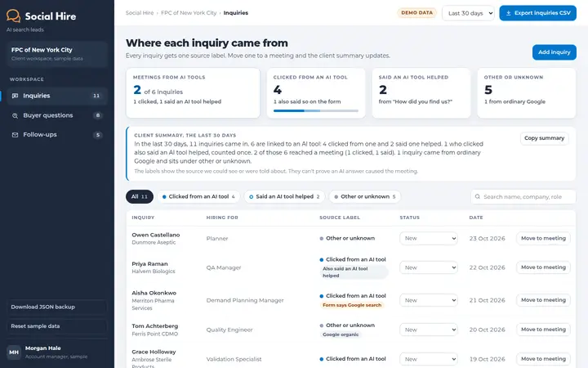The height and width of the screenshot is (368, 588).
Task: Select the All 11 filter tab
Action: click(140, 196)
